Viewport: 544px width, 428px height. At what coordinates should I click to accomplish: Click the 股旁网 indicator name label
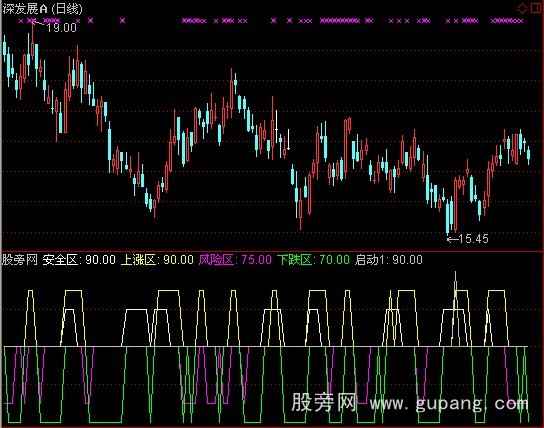20,259
